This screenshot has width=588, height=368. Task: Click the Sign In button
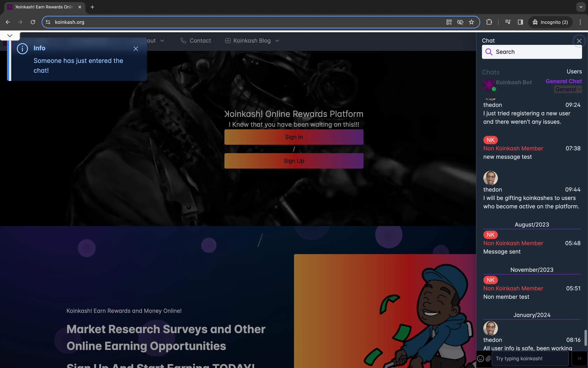tap(294, 137)
